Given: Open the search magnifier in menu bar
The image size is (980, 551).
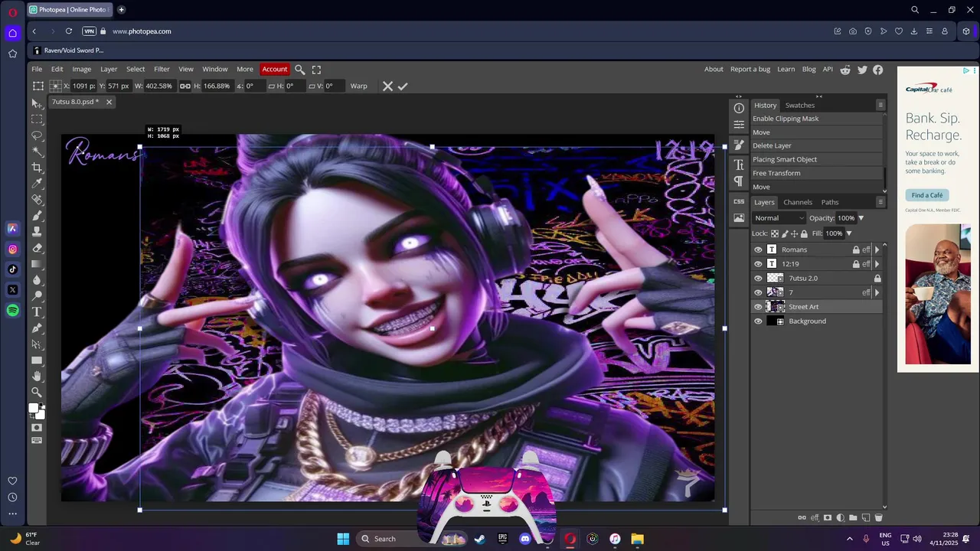Looking at the screenshot, I should click(300, 70).
